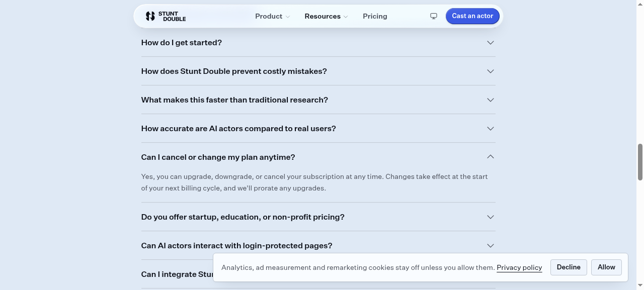Open the Privacy policy link
Viewport: 644px width, 290px height.
click(x=519, y=267)
